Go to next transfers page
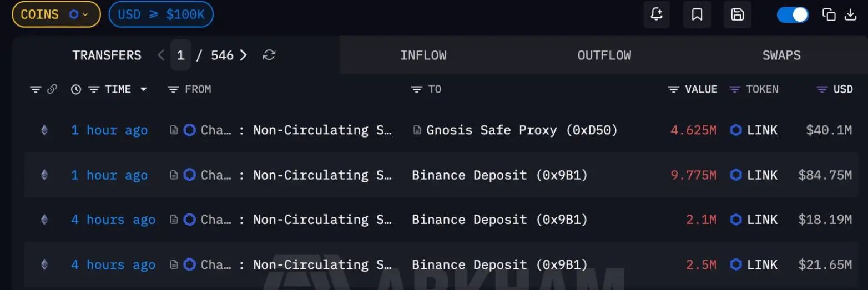Viewport: 868px width, 290px height. point(244,55)
